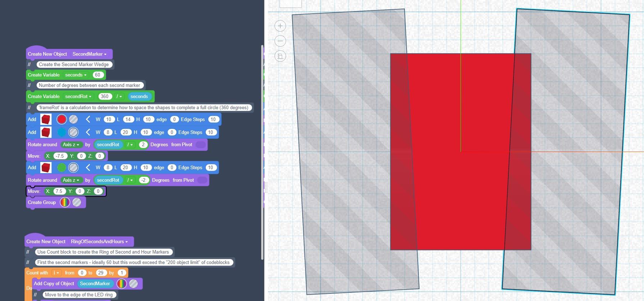The height and width of the screenshot is (301, 644).
Task: Click the W 10 field on red Add block
Action: [109, 119]
